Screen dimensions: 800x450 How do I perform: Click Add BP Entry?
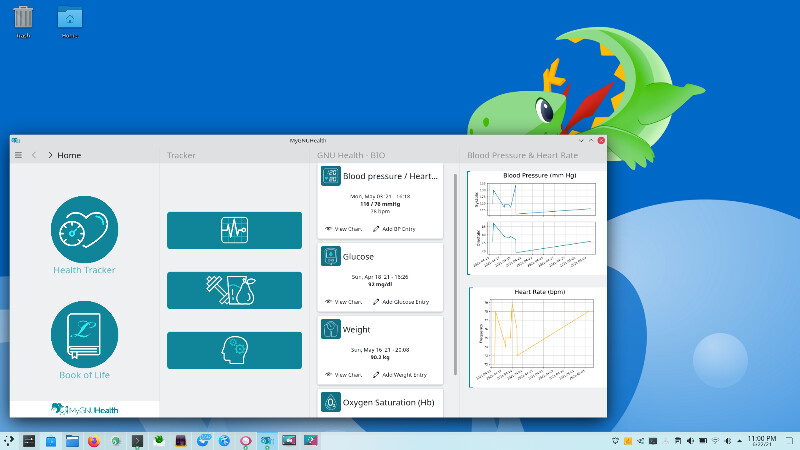point(392,229)
